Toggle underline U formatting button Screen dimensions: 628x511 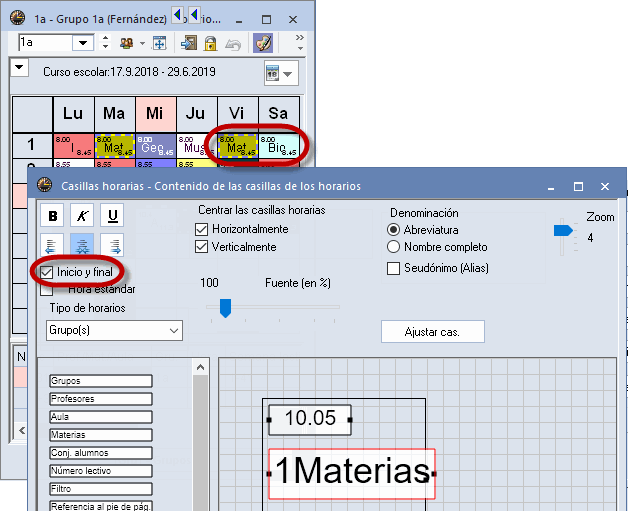(x=112, y=216)
